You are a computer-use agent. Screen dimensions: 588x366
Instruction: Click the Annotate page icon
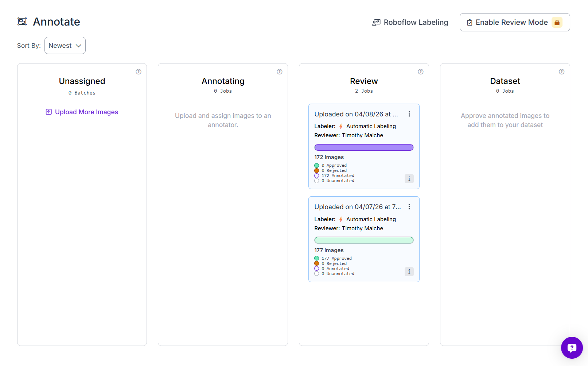[x=22, y=22]
